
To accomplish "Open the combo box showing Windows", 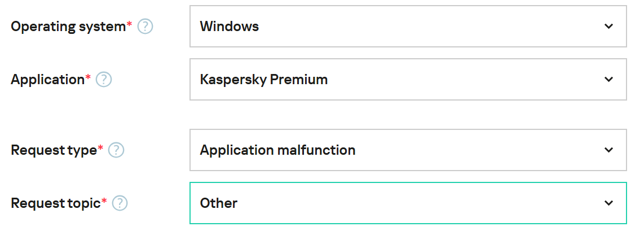I will coord(395,27).
